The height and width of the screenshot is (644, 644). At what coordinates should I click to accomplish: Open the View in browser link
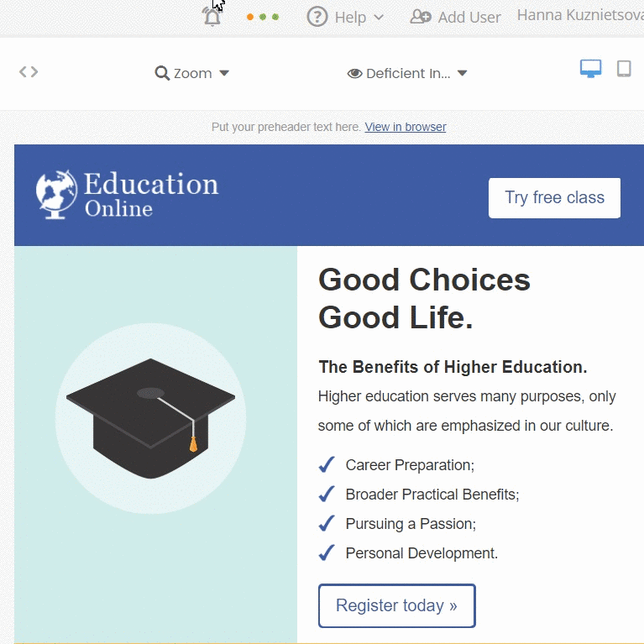point(406,127)
